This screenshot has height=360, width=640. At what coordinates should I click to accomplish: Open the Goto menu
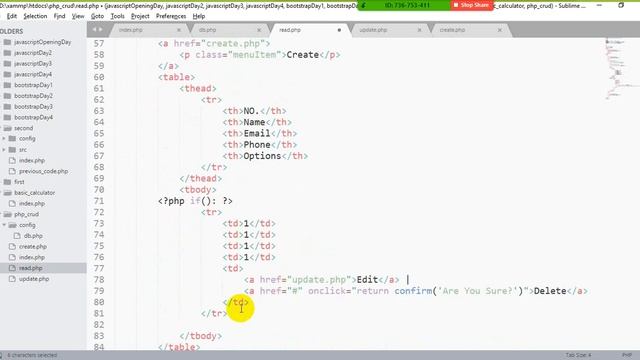point(97,16)
